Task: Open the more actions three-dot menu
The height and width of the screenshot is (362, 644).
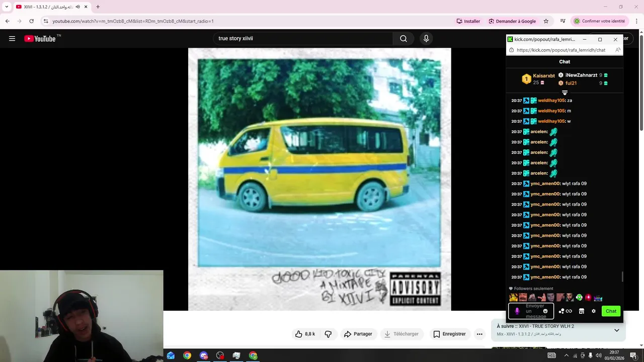Action: click(x=479, y=334)
